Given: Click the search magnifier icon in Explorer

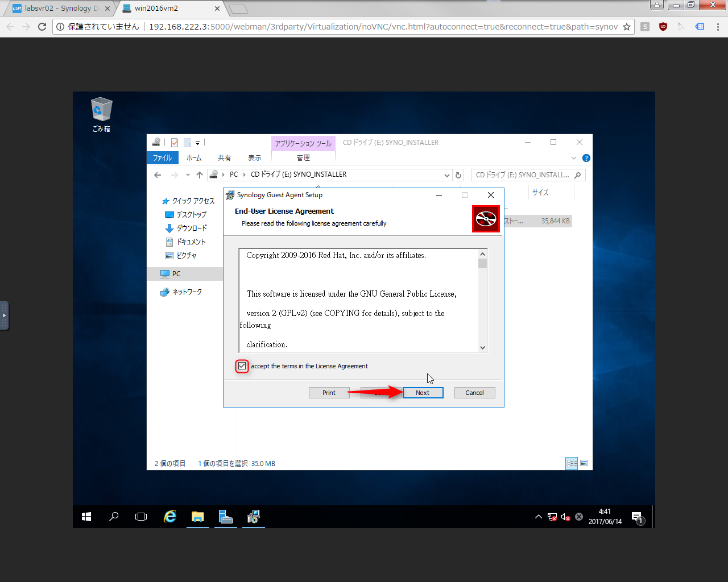Looking at the screenshot, I should pyautogui.click(x=578, y=175).
